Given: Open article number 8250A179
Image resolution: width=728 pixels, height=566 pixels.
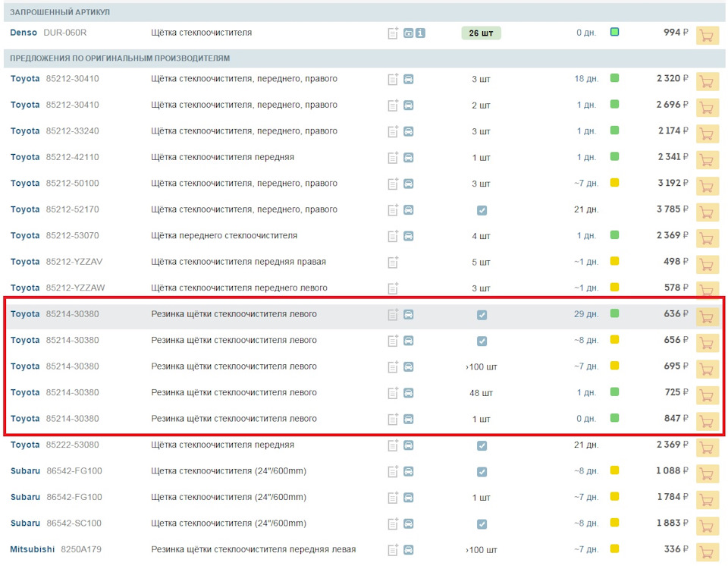Looking at the screenshot, I should 81,549.
